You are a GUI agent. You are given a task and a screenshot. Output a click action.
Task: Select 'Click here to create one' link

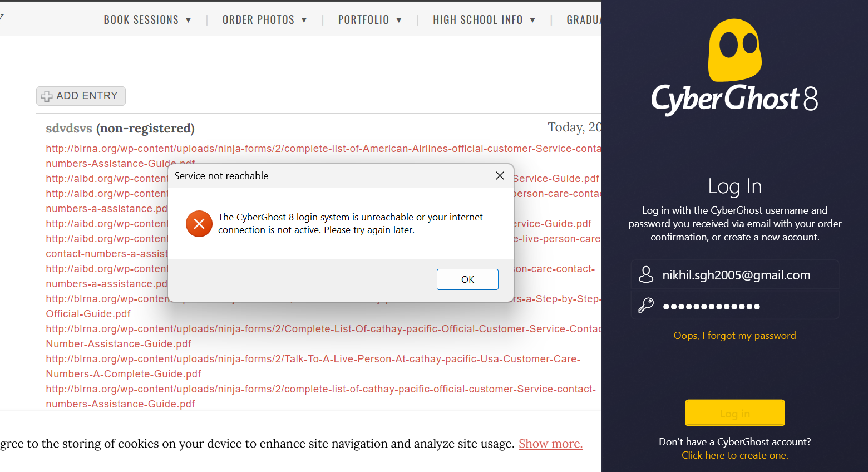pos(734,455)
